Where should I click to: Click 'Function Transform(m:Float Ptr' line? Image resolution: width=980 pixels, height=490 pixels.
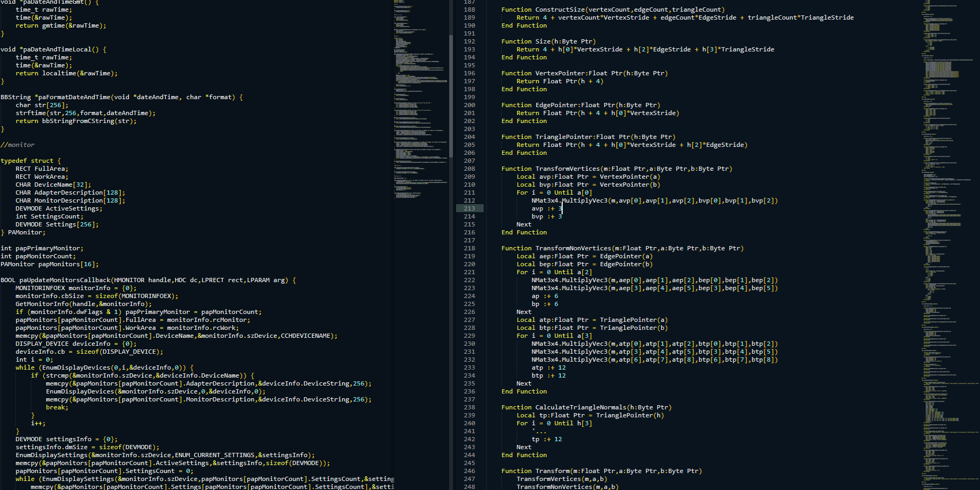click(x=601, y=471)
